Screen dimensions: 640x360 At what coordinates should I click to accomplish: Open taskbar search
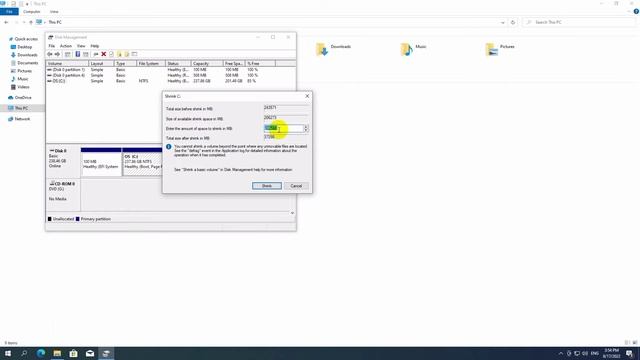tap(24, 353)
